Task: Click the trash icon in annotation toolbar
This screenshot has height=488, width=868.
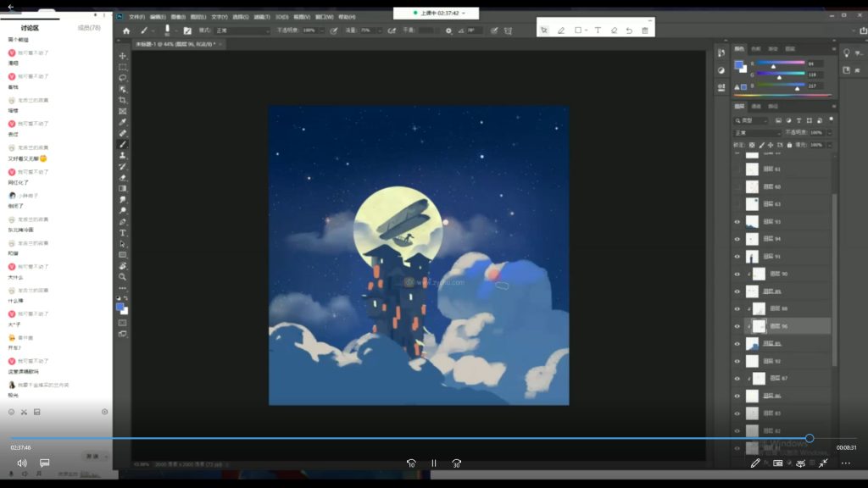Action: (645, 30)
